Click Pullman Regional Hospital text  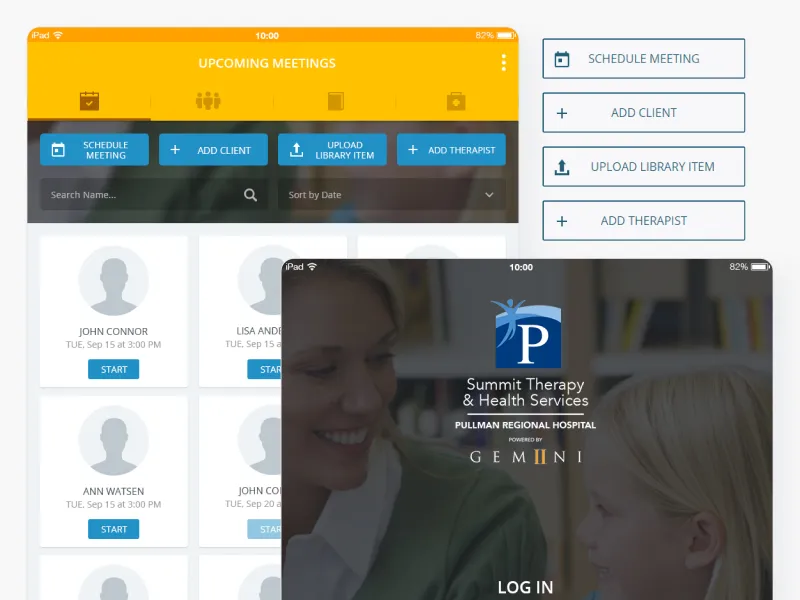tap(526, 425)
